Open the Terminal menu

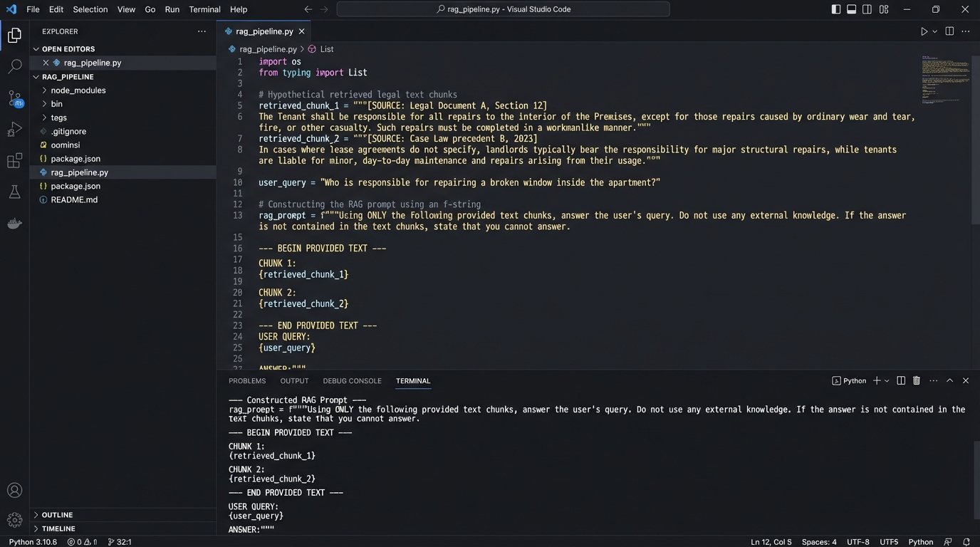click(x=204, y=9)
